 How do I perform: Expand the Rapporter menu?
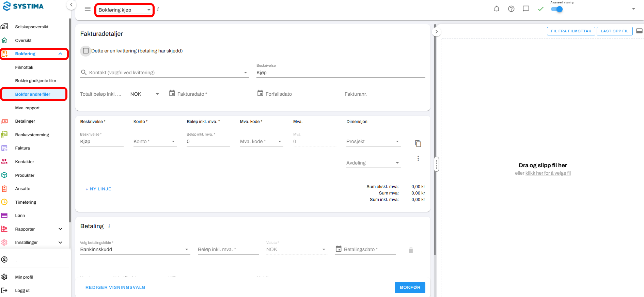[x=60, y=229]
